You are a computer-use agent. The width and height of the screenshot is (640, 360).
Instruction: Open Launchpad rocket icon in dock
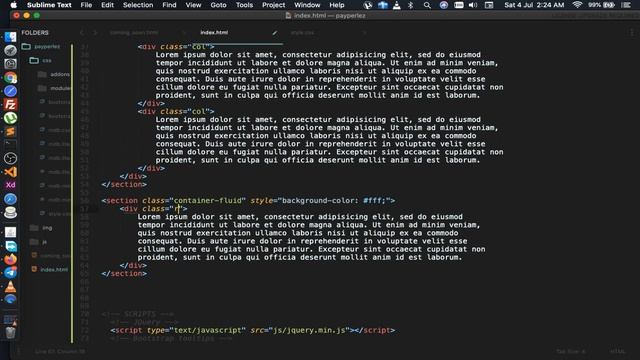coord(11,50)
